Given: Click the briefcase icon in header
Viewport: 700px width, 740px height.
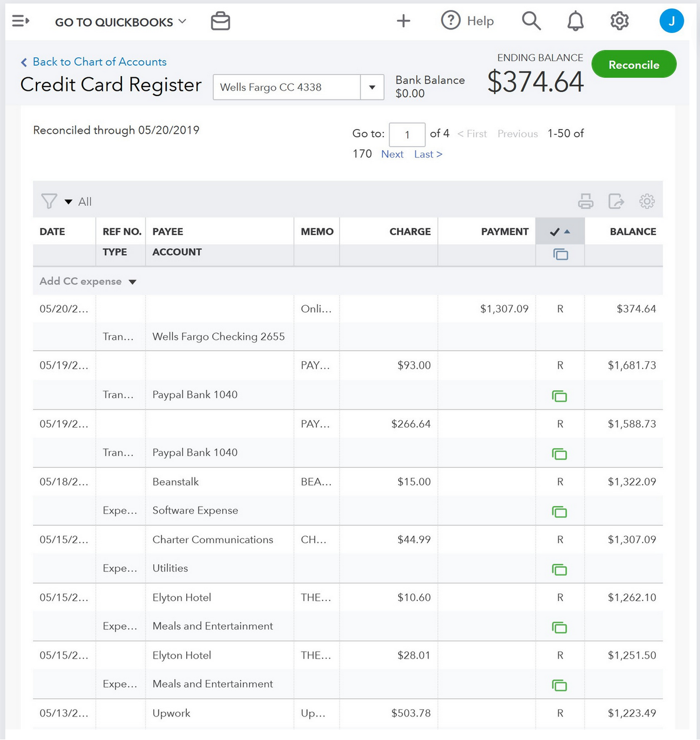Looking at the screenshot, I should (220, 21).
